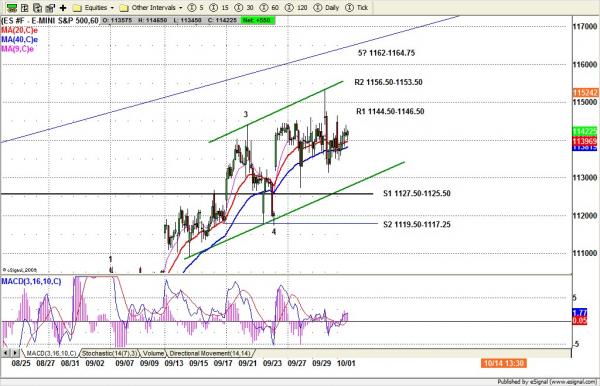Image resolution: width=600 pixels, height=386 pixels.
Task: Select the Stochastic(14(7),3) study tab
Action: (110, 353)
